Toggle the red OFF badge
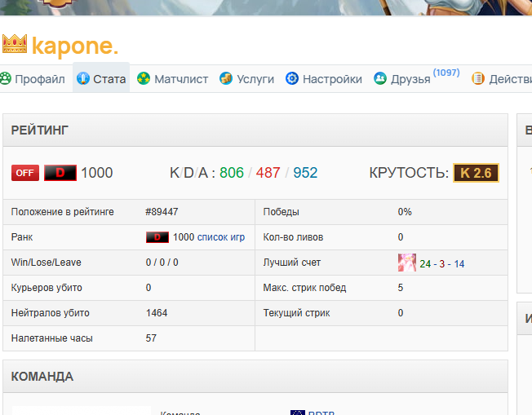This screenshot has height=415, width=532. pyautogui.click(x=25, y=173)
